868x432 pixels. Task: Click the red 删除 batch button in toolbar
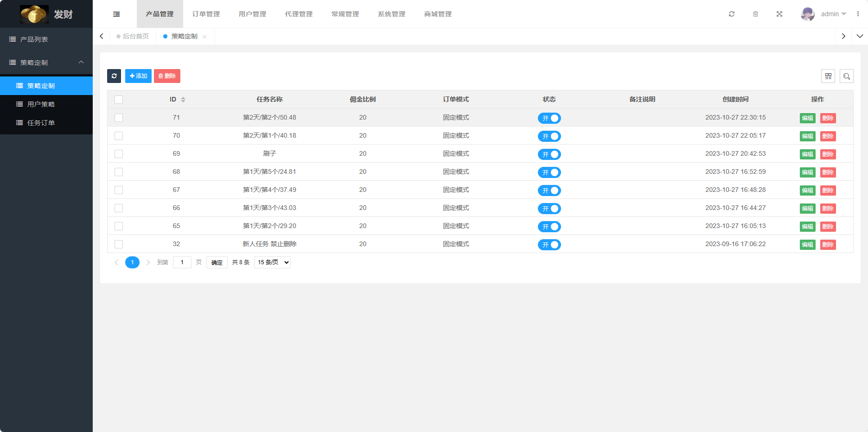click(167, 76)
